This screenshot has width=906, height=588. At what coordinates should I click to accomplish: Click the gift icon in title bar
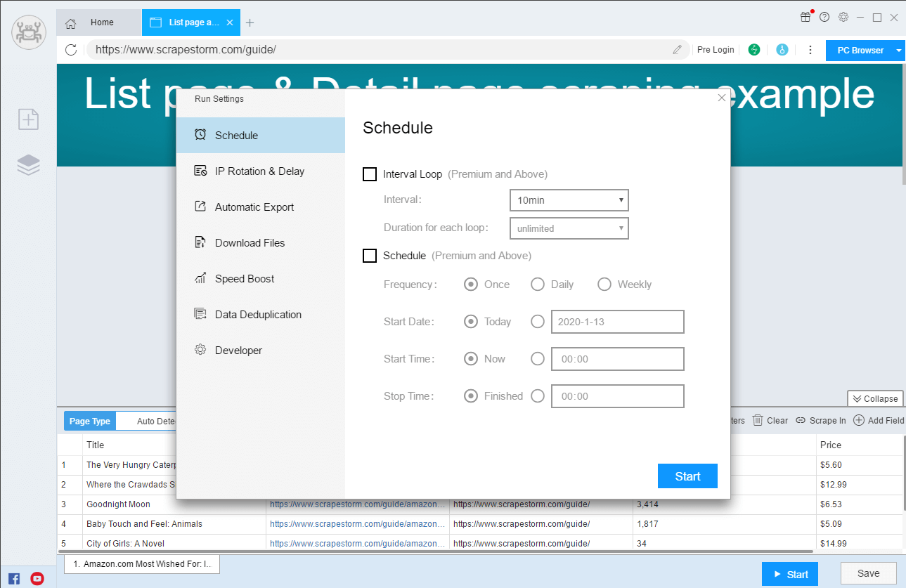click(805, 17)
